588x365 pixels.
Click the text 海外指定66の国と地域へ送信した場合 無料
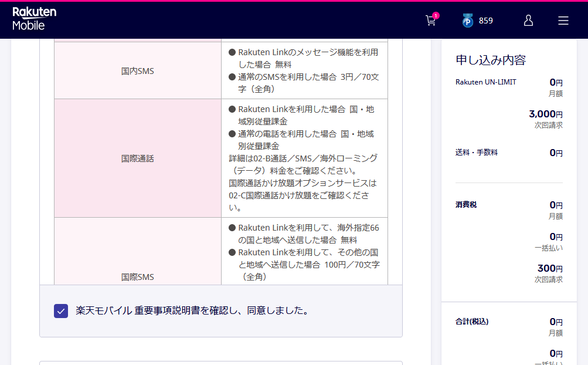308,234
